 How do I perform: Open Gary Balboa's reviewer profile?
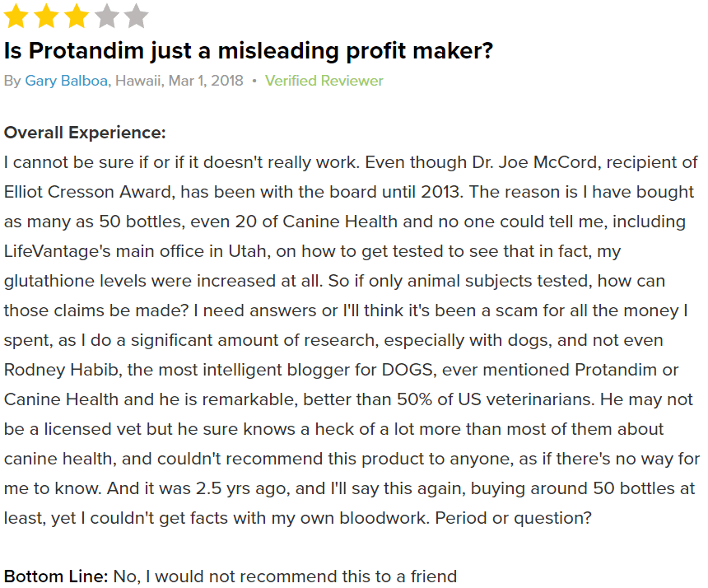point(67,81)
